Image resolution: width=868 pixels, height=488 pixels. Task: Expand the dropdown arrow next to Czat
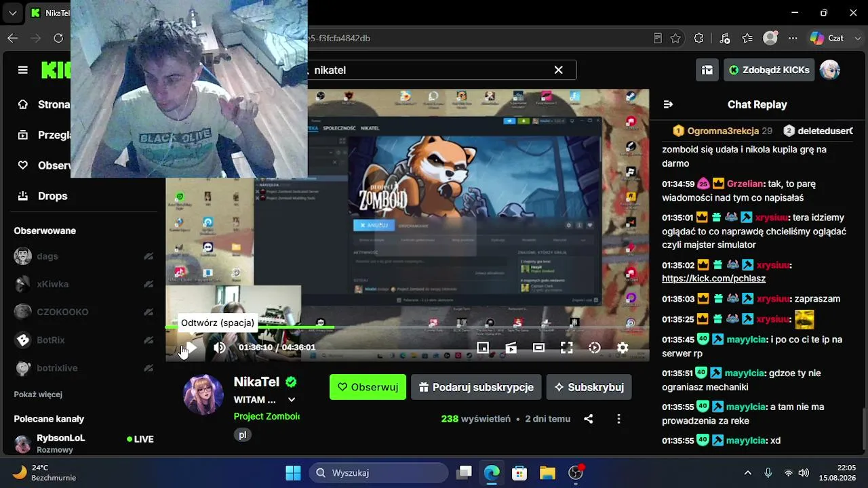(x=857, y=38)
